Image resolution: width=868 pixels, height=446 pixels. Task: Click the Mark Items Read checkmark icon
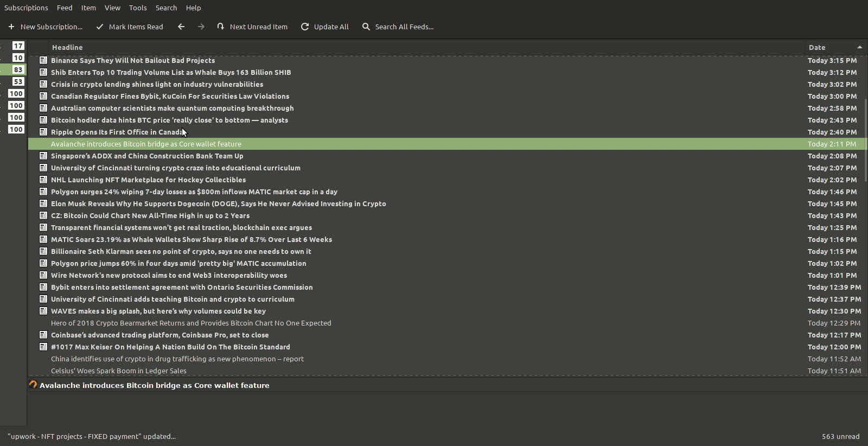point(100,27)
